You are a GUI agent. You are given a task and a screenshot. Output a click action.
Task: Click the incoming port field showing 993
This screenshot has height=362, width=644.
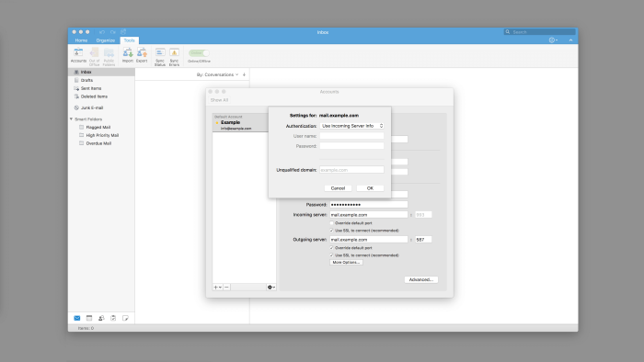pos(423,215)
